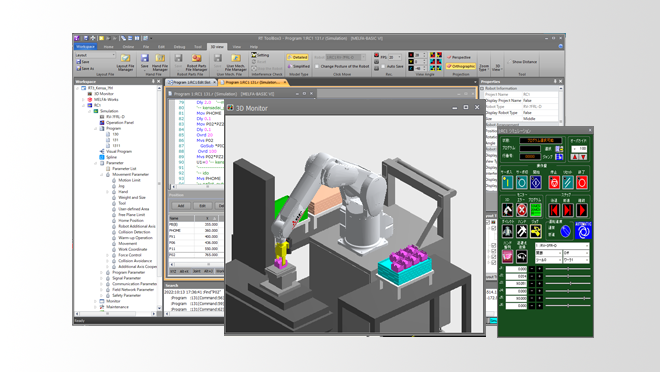Click the Add button in Position panel
This screenshot has width=660, height=372.
point(181,206)
